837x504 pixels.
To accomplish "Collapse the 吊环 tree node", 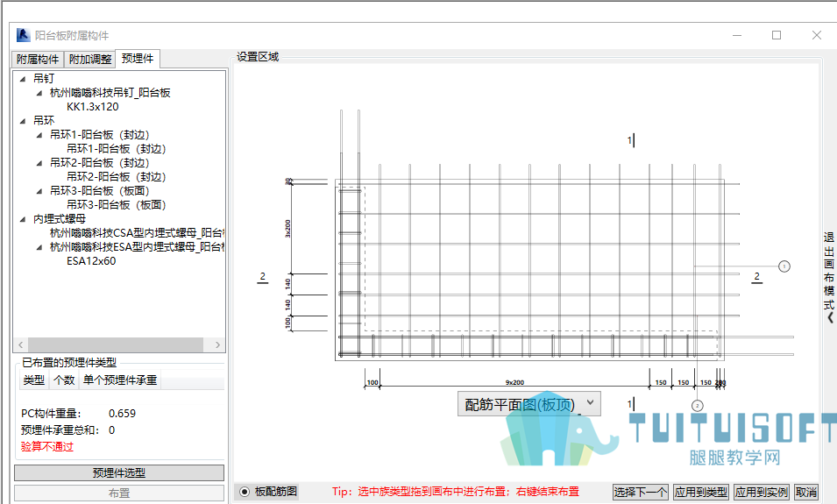I will click(x=23, y=121).
